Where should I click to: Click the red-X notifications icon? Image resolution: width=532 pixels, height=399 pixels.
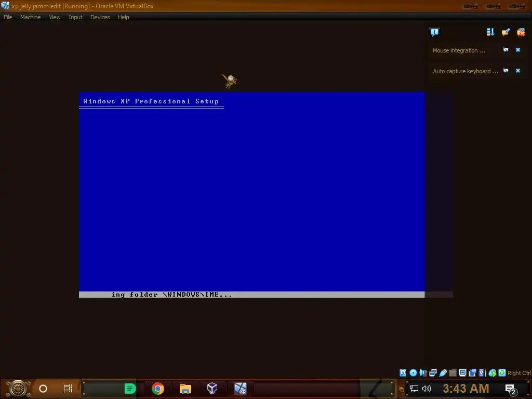521,32
